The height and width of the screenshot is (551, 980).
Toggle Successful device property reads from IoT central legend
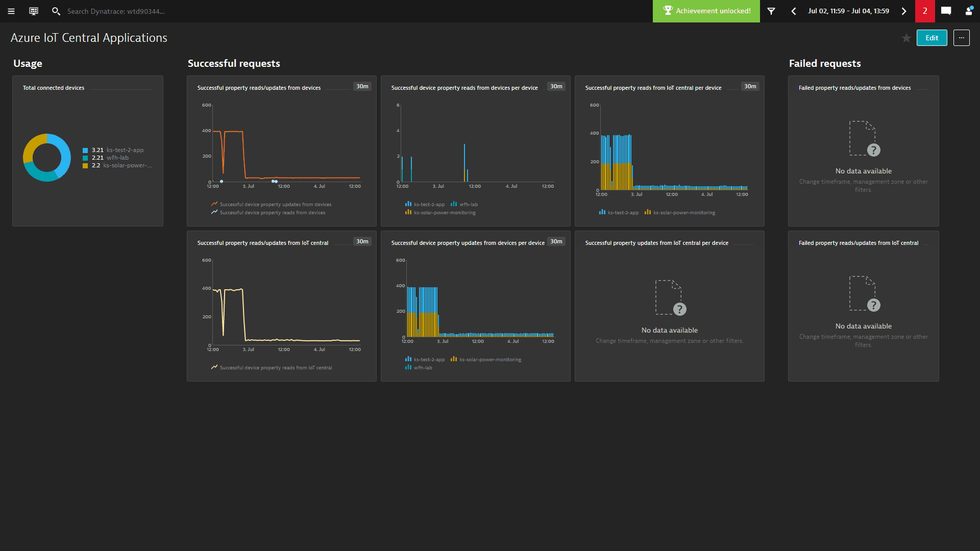[x=271, y=368]
